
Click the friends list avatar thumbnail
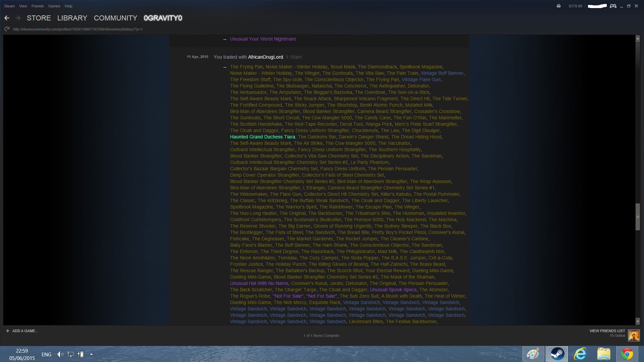click(x=634, y=335)
